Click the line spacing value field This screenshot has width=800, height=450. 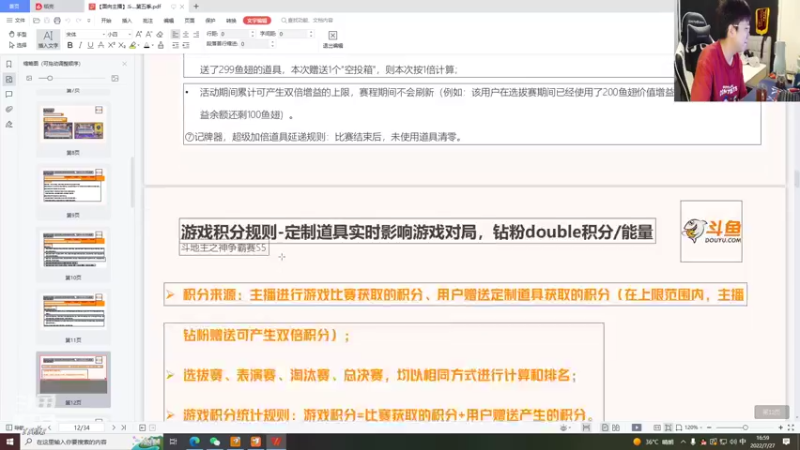[x=234, y=34]
